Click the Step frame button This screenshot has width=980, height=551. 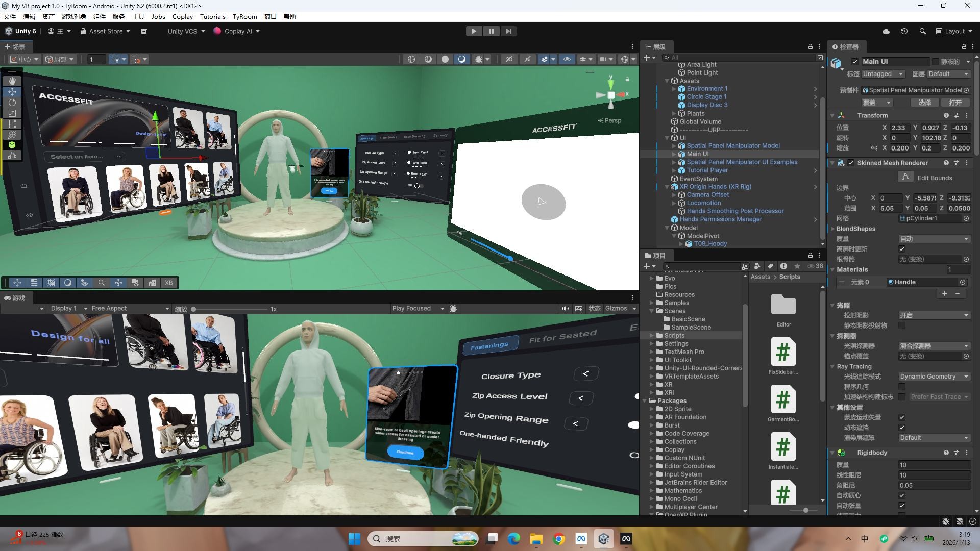(x=508, y=31)
